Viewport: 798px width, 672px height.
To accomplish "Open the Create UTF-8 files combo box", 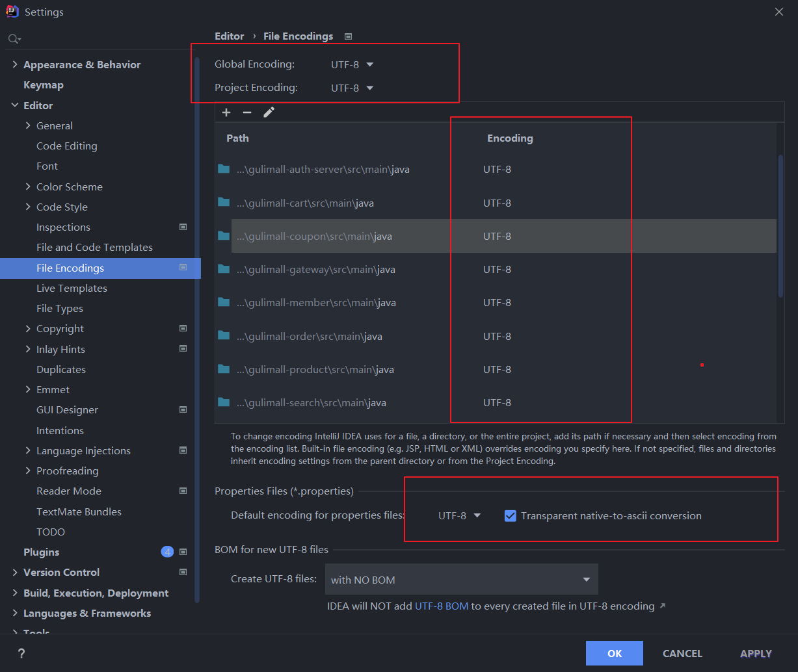I will pos(461,579).
